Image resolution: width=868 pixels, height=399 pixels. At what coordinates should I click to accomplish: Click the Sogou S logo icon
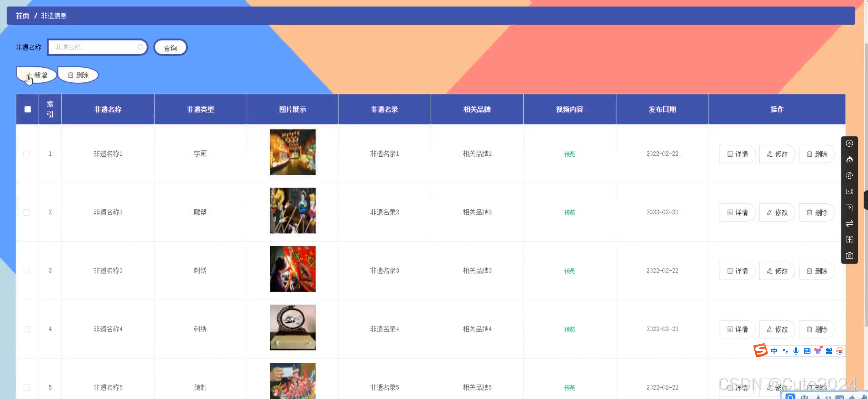760,350
